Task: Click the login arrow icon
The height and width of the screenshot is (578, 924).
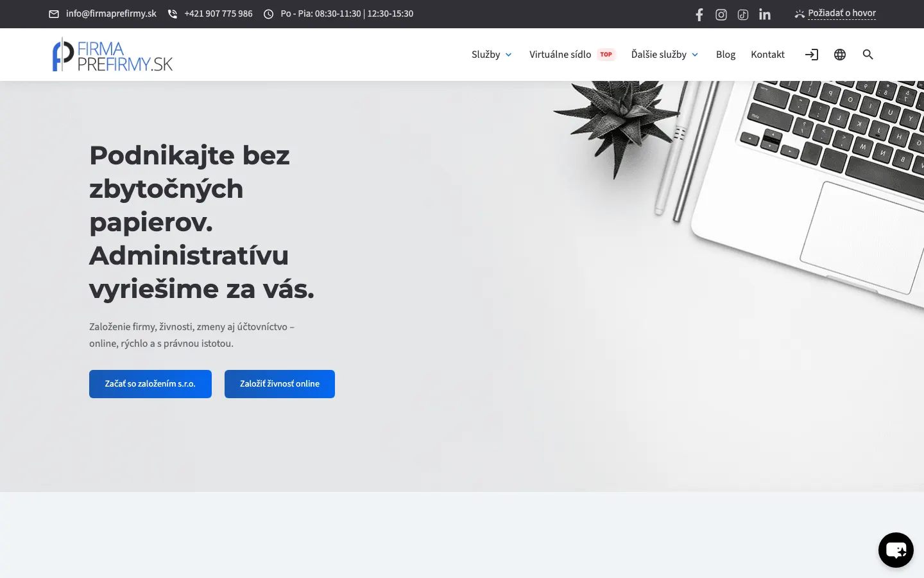Action: (x=812, y=55)
